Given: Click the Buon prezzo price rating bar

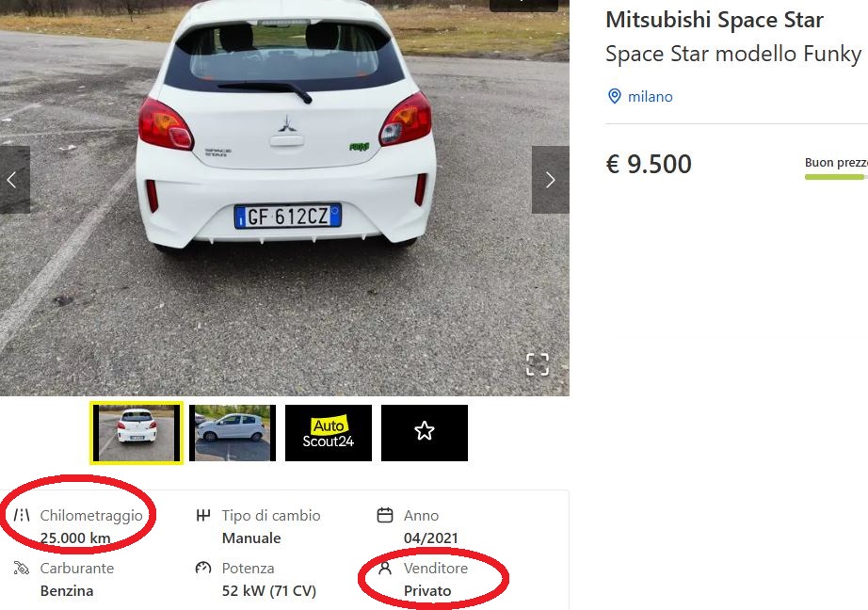Looking at the screenshot, I should (x=836, y=177).
